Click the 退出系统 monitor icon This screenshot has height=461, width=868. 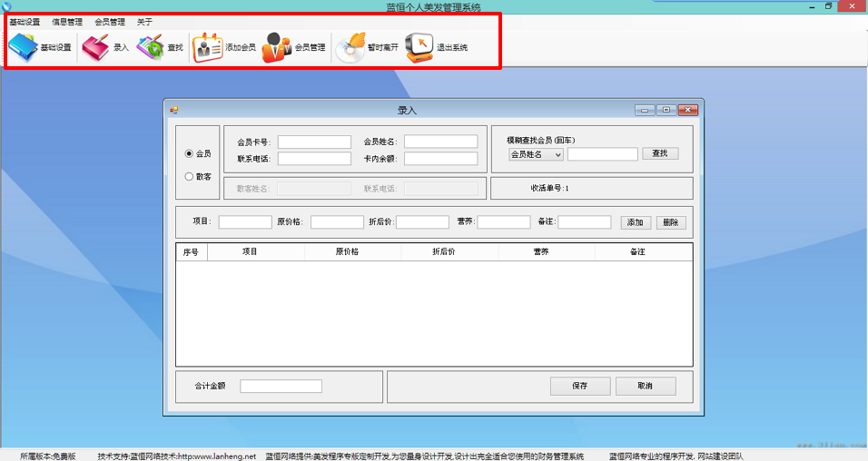[419, 47]
